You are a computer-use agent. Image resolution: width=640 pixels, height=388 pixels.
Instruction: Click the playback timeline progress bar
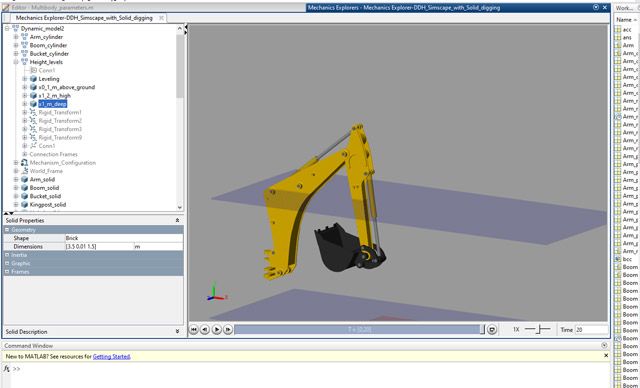(x=359, y=329)
